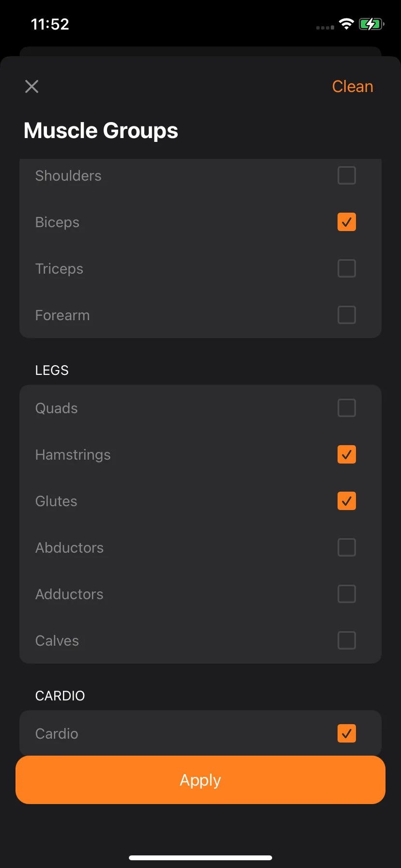Uncheck the Glutes checkbox
This screenshot has height=868, width=401.
tap(347, 501)
